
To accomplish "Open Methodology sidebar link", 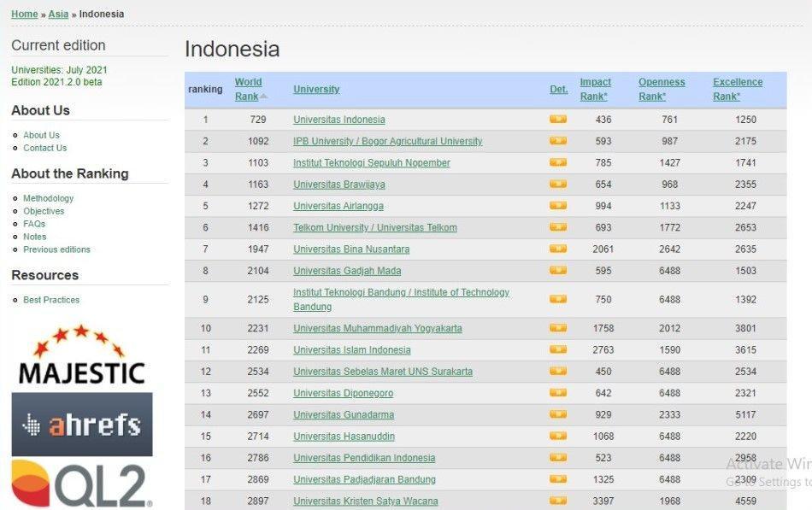I will (x=48, y=198).
